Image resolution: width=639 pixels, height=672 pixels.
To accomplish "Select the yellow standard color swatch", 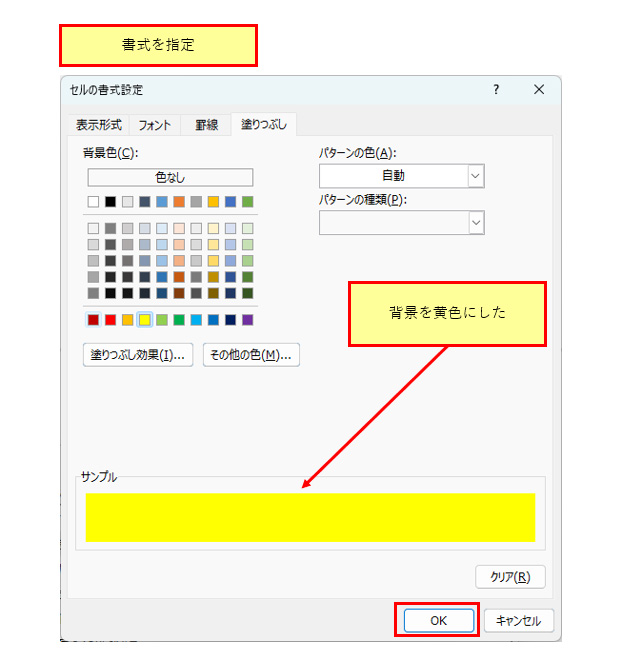I will [145, 320].
